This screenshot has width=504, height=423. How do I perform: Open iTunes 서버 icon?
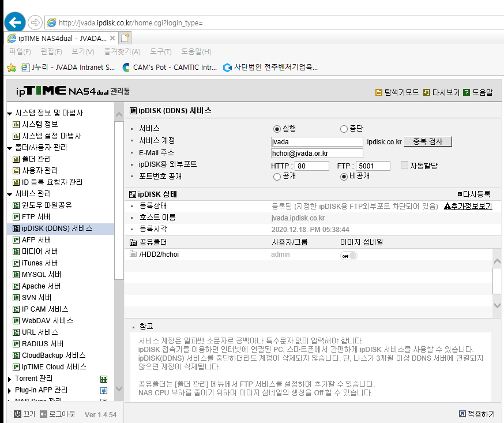click(x=16, y=263)
